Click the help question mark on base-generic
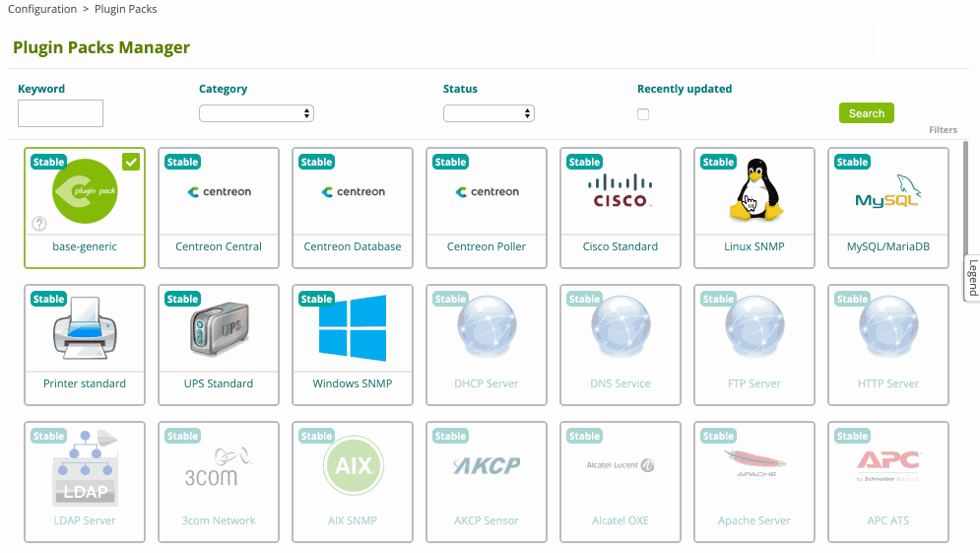The width and height of the screenshot is (980, 553). pos(40,224)
